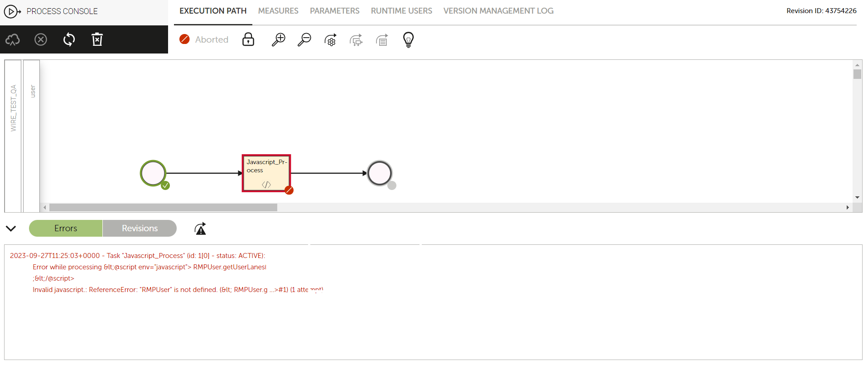This screenshot has height=365, width=868.
Task: Click the lightbulb hints icon
Action: pos(408,40)
